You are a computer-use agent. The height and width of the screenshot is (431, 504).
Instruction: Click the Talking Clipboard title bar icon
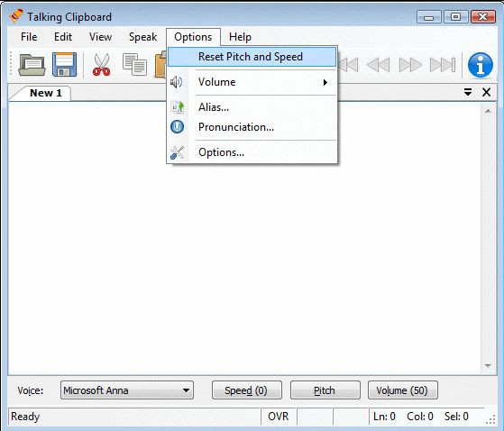pyautogui.click(x=16, y=16)
